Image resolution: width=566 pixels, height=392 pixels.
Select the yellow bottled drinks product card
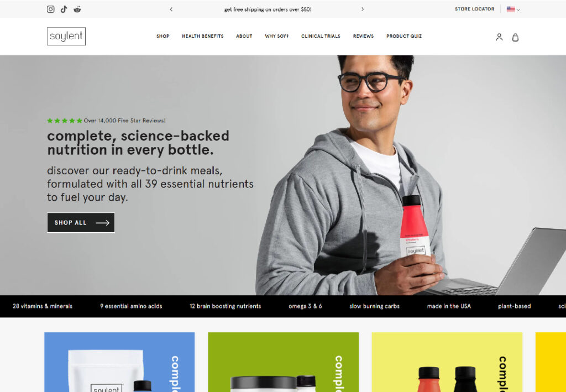[447, 362]
